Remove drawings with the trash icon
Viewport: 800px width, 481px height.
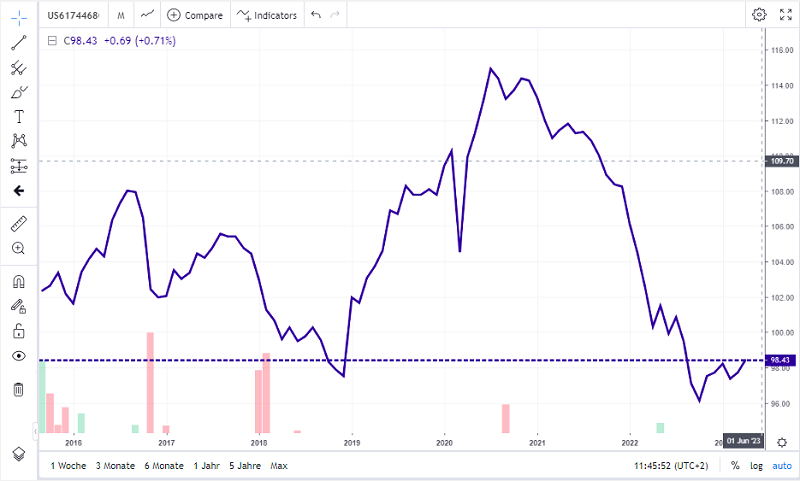point(18,389)
